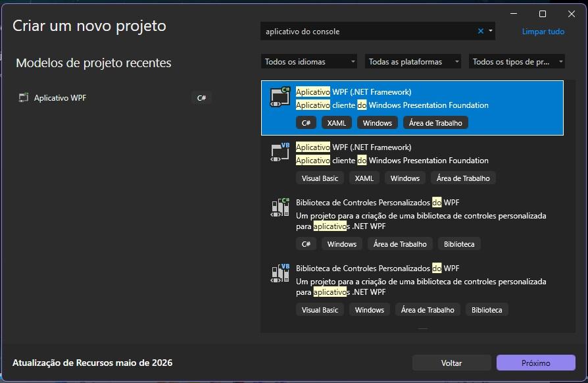Select Visual Basic Biblioteca de Controles Personalizados do WPF
The height and width of the screenshot is (383, 588).
point(412,290)
